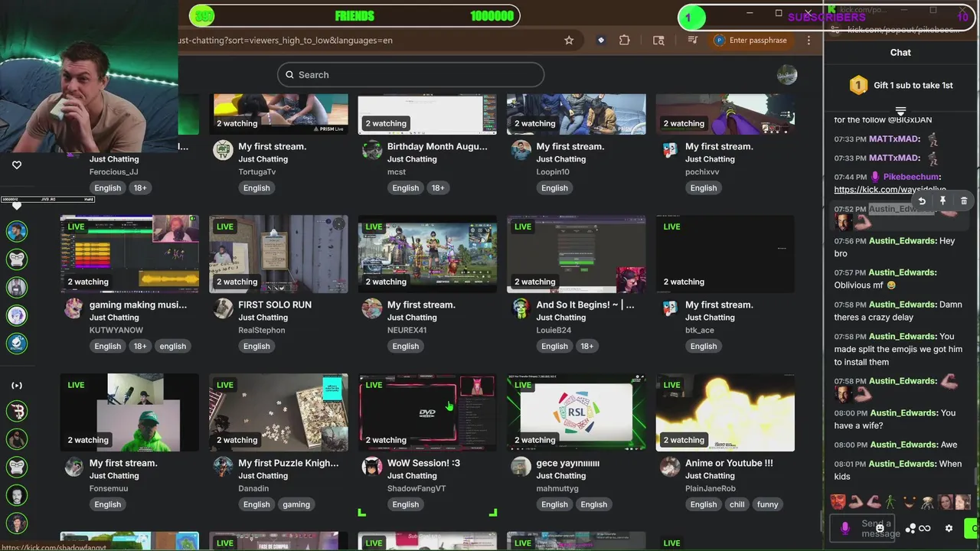Viewport: 980px width, 551px height.
Task: Bookmark this page with the star icon
Action: pos(569,41)
